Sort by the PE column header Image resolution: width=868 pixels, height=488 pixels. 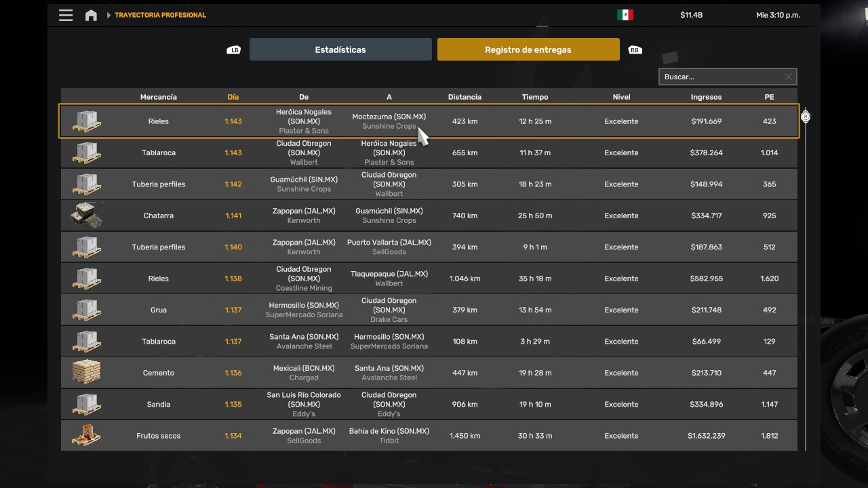coord(769,97)
